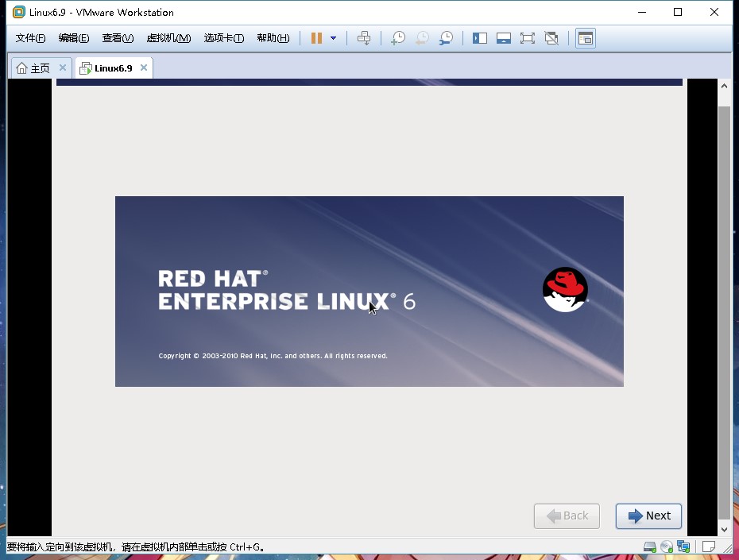The width and height of the screenshot is (739, 560).
Task: Close the Linux6.9 tab
Action: [x=144, y=68]
